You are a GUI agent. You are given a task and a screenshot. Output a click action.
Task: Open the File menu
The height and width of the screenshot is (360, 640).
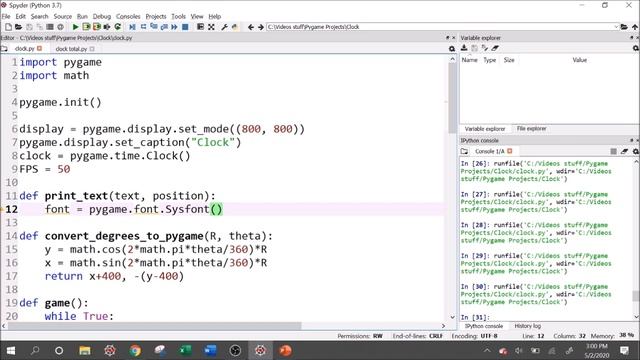point(6,16)
